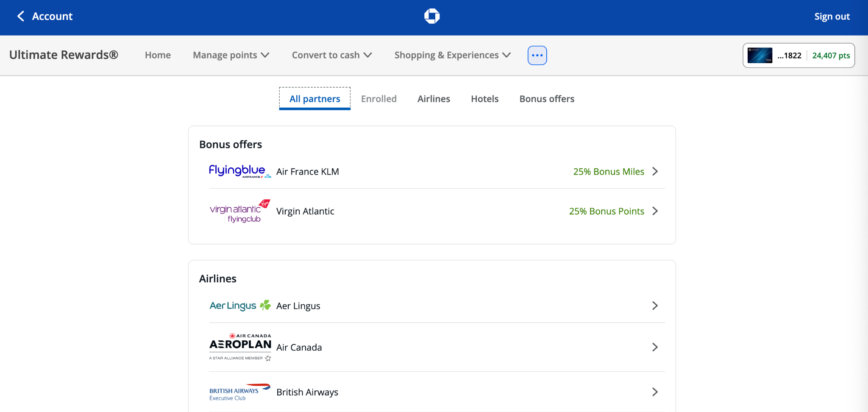Switch to the Airlines tab
The width and height of the screenshot is (868, 412).
tap(434, 99)
